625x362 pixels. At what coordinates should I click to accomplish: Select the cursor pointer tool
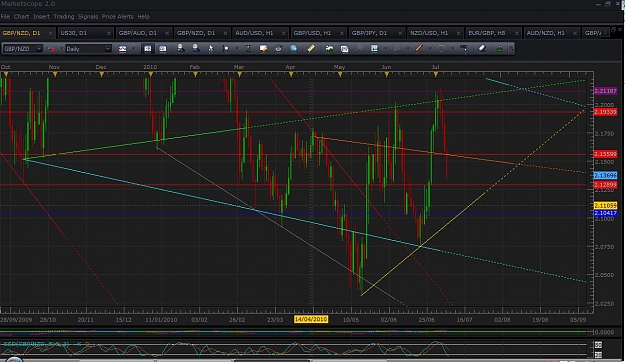click(210, 48)
